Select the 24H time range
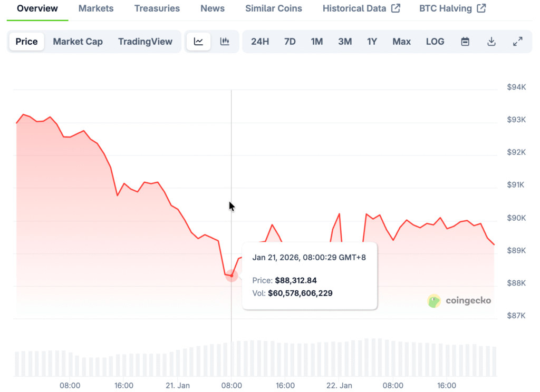The width and height of the screenshot is (540, 392). click(x=260, y=42)
